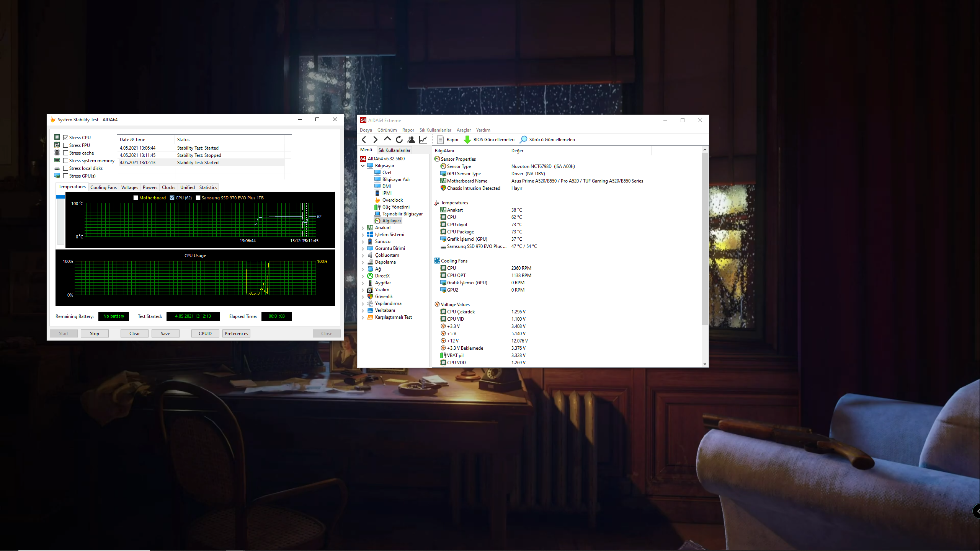Expand the Depolama tree node
Image resolution: width=980 pixels, height=551 pixels.
[x=363, y=262]
